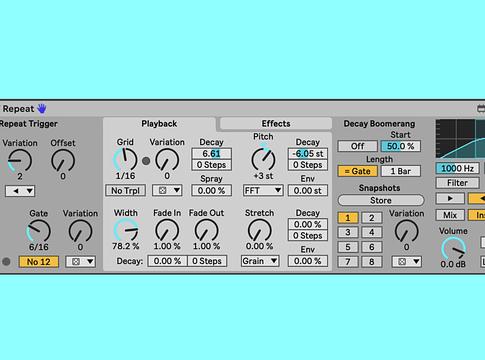Click the Grid Decay 6.61 value field
This screenshot has width=485, height=360.
211,154
